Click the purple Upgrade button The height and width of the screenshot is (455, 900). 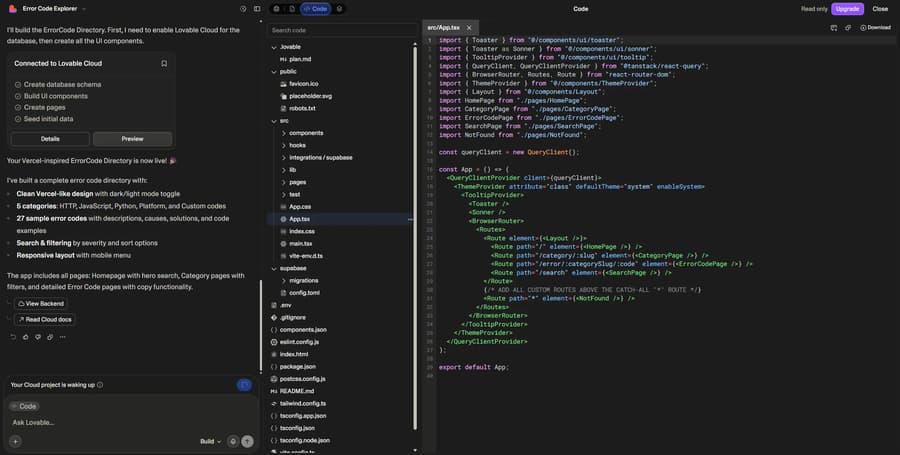click(x=847, y=9)
